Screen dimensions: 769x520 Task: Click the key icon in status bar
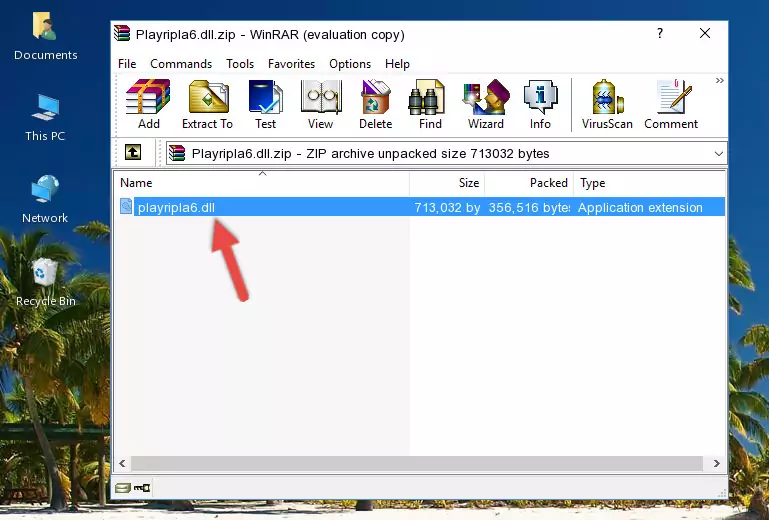pyautogui.click(x=142, y=488)
